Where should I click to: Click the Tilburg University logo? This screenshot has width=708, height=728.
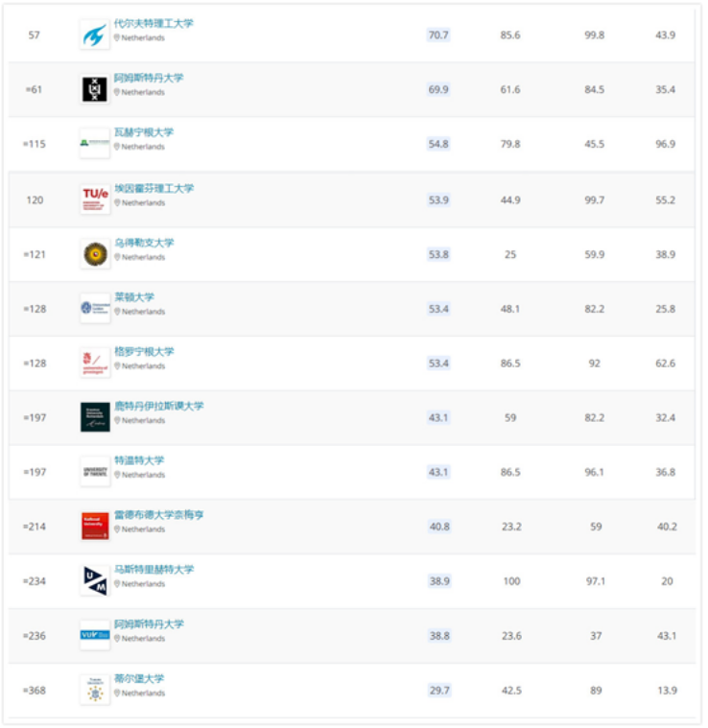pos(94,690)
